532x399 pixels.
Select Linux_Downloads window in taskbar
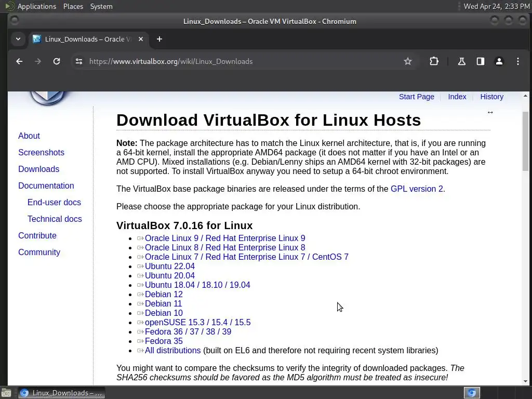pyautogui.click(x=61, y=393)
